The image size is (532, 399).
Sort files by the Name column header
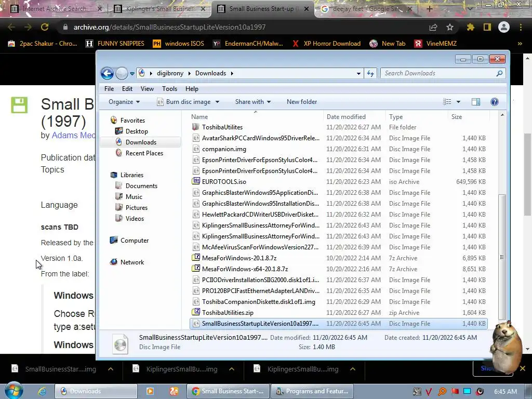199,117
